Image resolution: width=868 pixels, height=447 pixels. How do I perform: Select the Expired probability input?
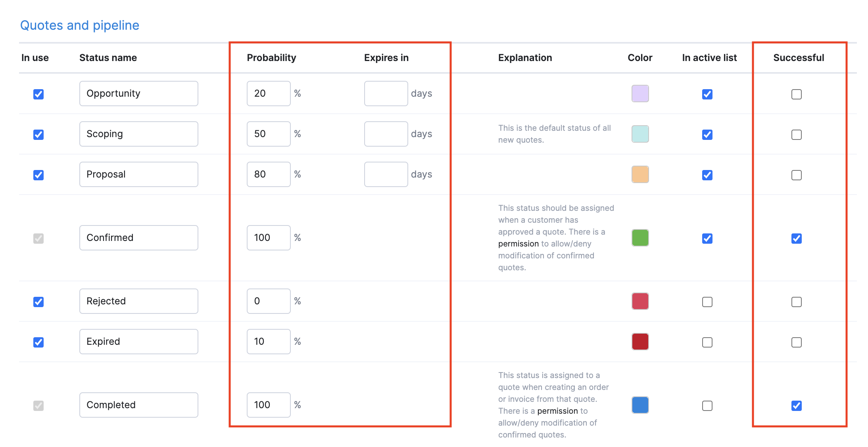[x=269, y=342]
